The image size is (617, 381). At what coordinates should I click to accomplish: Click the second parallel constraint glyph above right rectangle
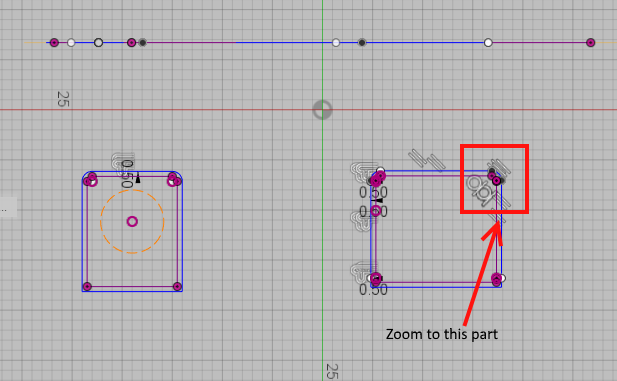pyautogui.click(x=436, y=163)
